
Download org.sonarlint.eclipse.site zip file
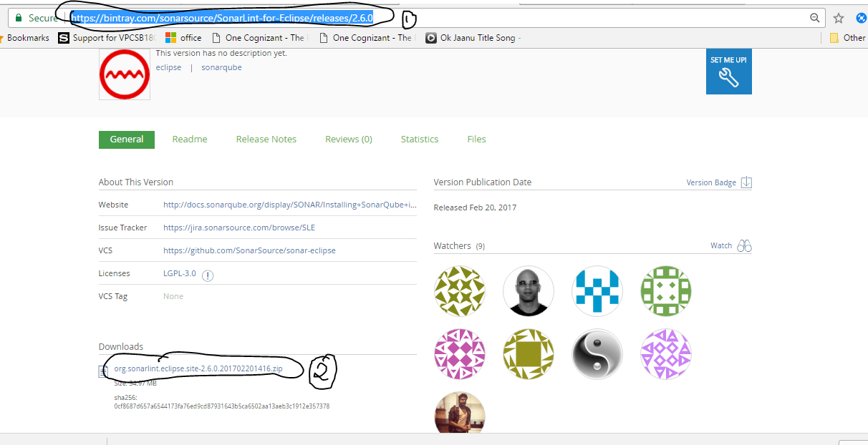click(198, 369)
